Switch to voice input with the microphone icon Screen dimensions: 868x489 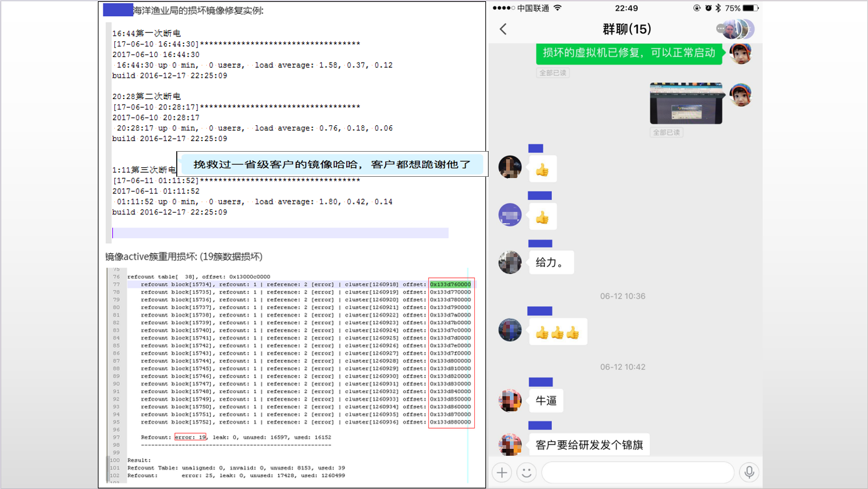pyautogui.click(x=749, y=472)
